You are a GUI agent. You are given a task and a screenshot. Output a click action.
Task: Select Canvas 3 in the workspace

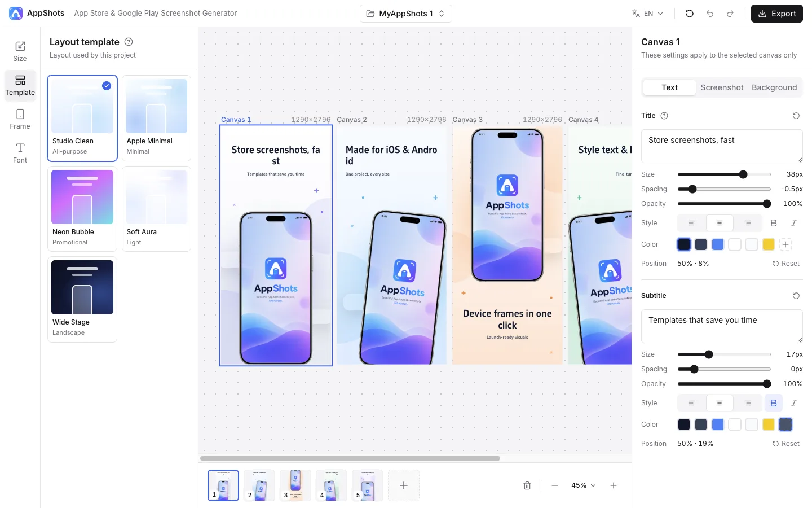pyautogui.click(x=507, y=246)
